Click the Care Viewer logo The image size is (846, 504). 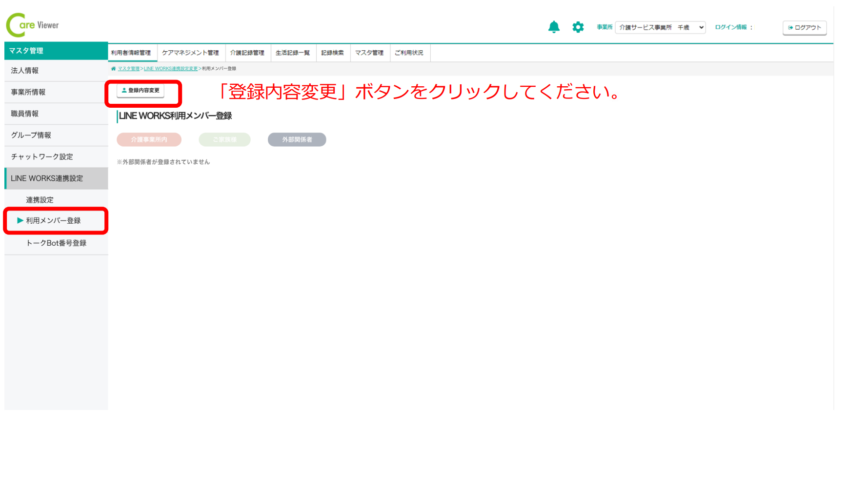click(x=32, y=24)
